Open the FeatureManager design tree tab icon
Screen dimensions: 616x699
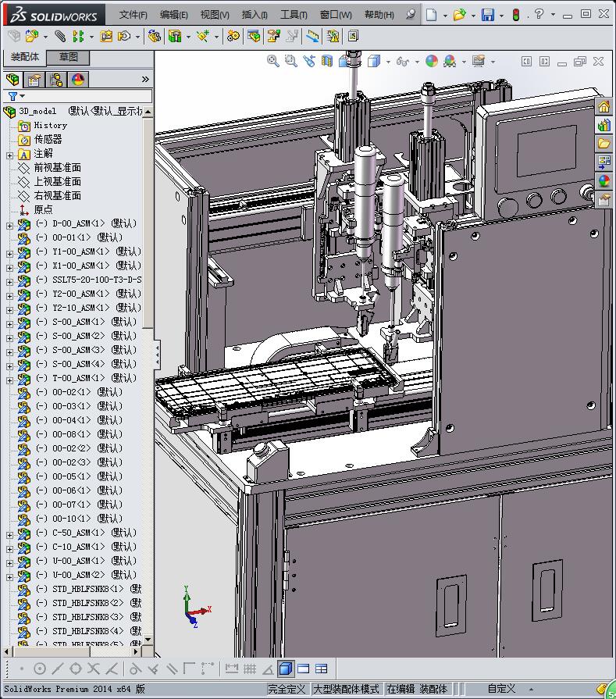[x=13, y=80]
